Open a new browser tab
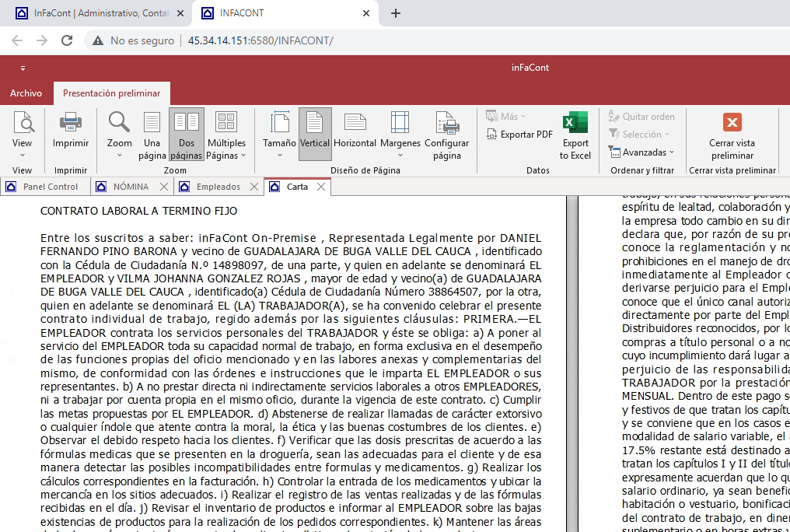 tap(396, 13)
